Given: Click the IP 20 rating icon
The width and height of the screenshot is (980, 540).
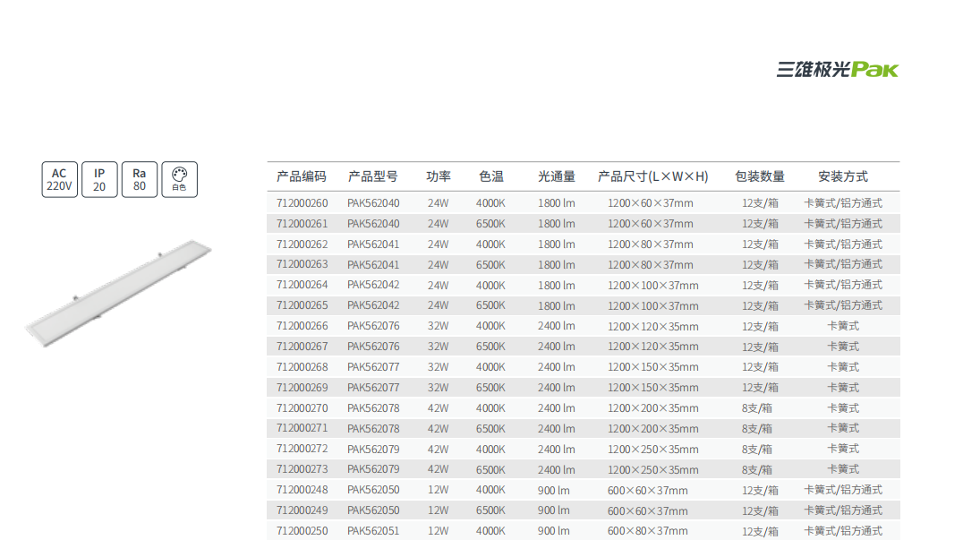Looking at the screenshot, I should tap(99, 180).
